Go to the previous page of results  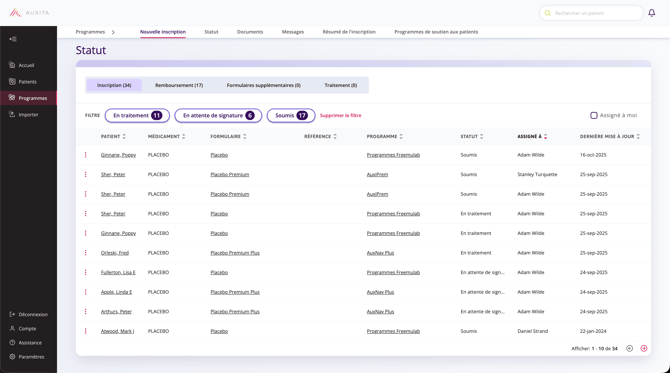click(x=629, y=348)
